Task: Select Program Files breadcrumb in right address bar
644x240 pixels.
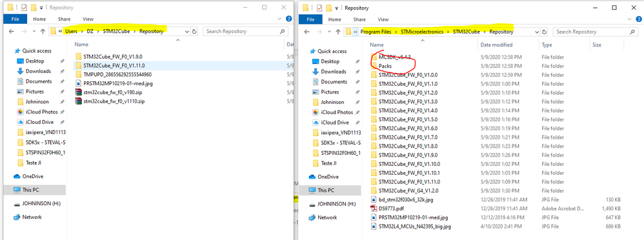Action: [376, 32]
